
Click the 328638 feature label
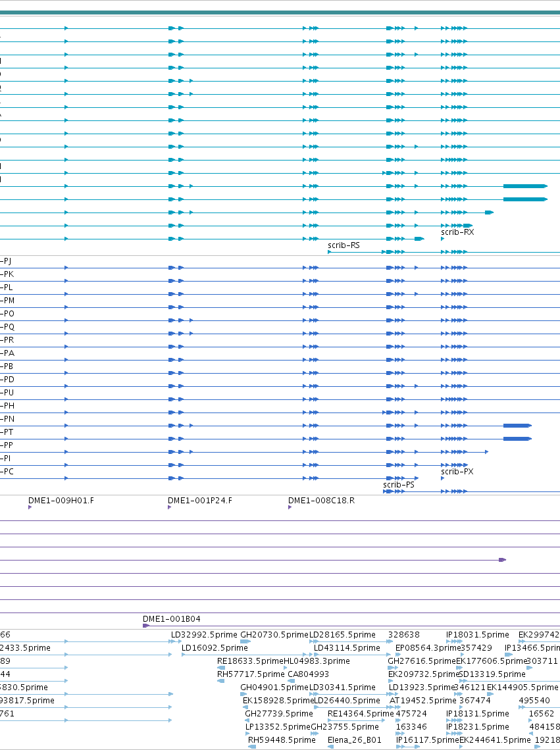[404, 635]
